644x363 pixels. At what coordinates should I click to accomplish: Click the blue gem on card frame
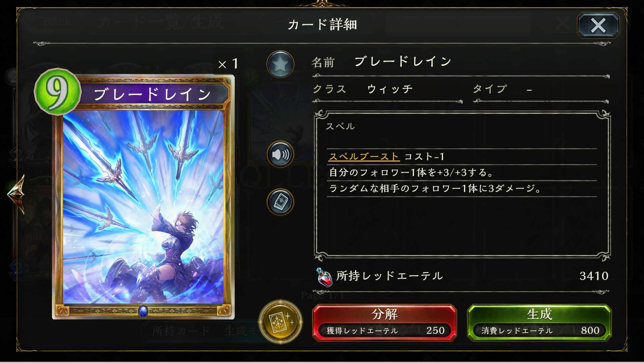(x=143, y=311)
